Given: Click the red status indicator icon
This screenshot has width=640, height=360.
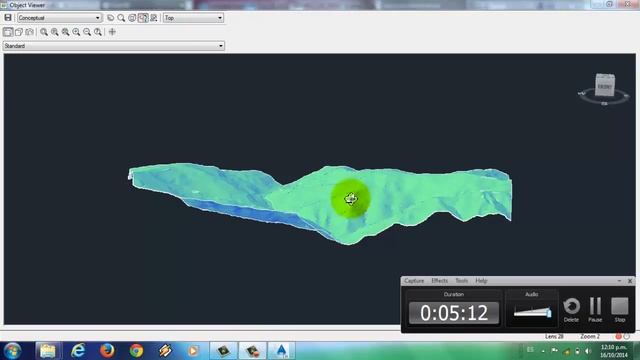Looking at the screenshot, I should [x=618, y=336].
